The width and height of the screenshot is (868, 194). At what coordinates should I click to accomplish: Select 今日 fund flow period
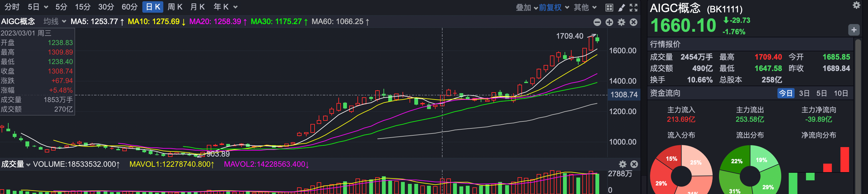786,93
